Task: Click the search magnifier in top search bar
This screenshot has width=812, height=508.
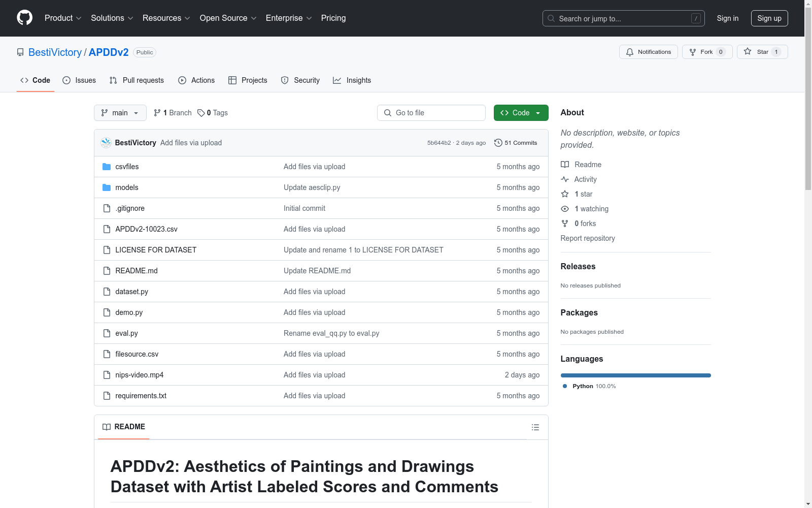Action: (x=551, y=18)
